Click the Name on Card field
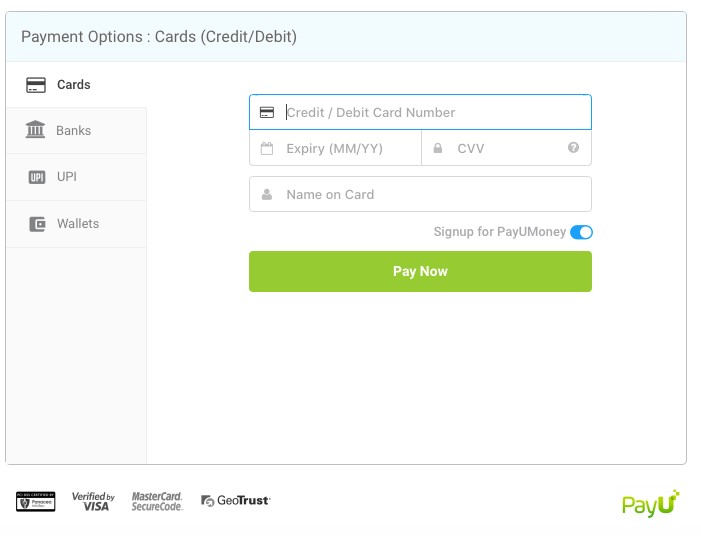Image resolution: width=701 pixels, height=536 pixels. pyautogui.click(x=420, y=194)
